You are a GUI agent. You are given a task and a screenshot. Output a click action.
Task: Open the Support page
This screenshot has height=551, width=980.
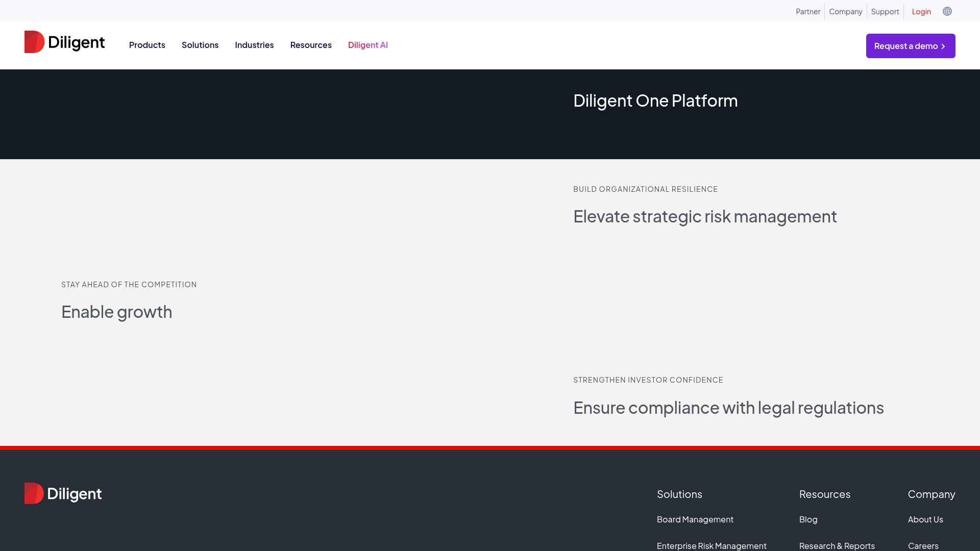885,11
